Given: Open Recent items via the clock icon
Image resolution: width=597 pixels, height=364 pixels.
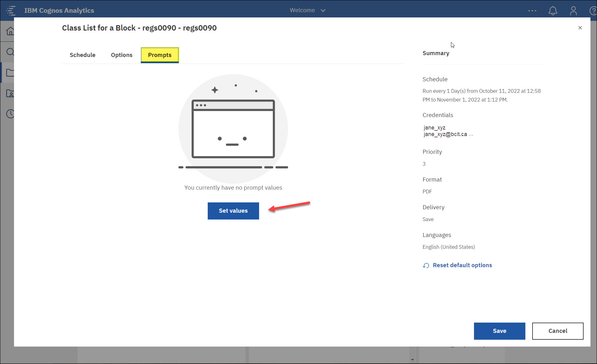Looking at the screenshot, I should pos(10,114).
